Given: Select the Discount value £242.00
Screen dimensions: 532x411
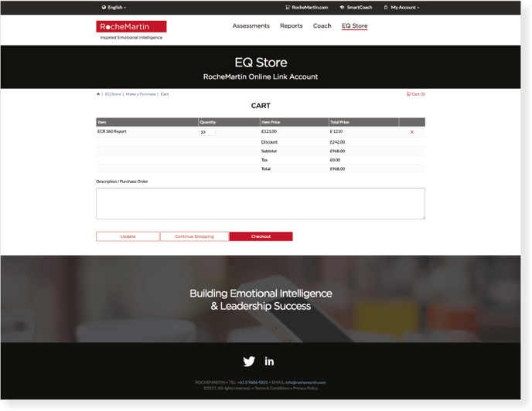Looking at the screenshot, I should pos(337,141).
